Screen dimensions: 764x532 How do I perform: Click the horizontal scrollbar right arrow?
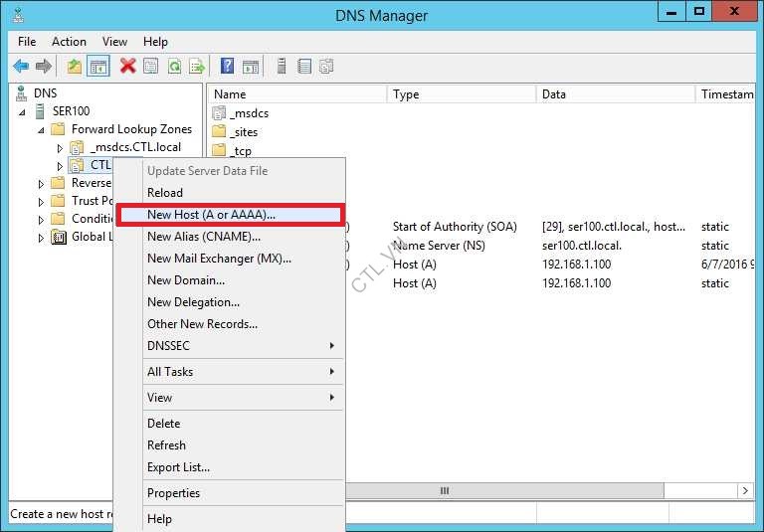(745, 490)
